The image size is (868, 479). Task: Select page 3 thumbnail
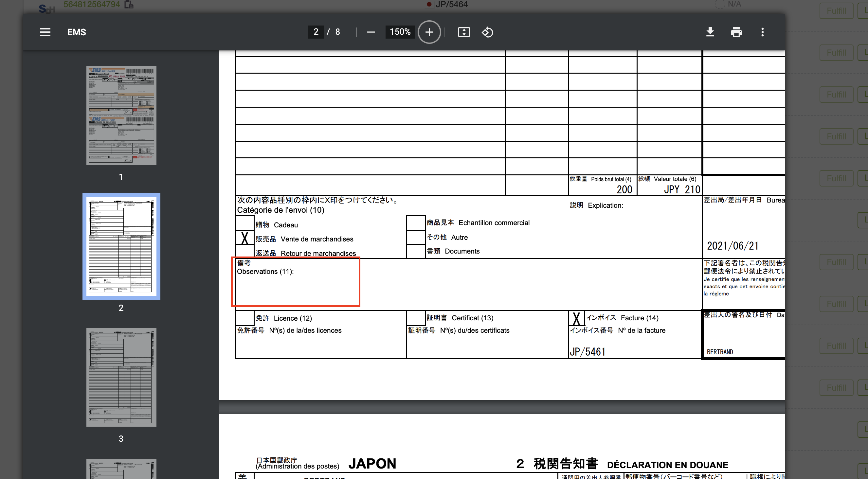pos(121,377)
